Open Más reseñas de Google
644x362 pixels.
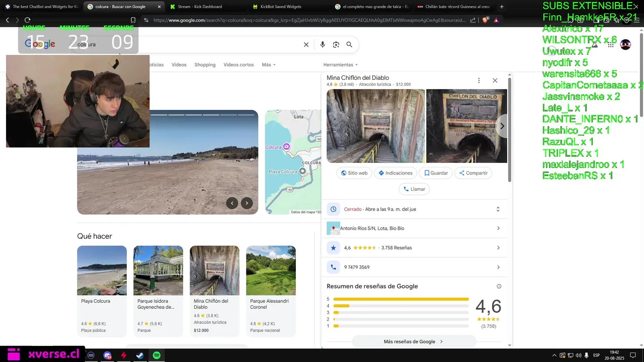coord(414,341)
